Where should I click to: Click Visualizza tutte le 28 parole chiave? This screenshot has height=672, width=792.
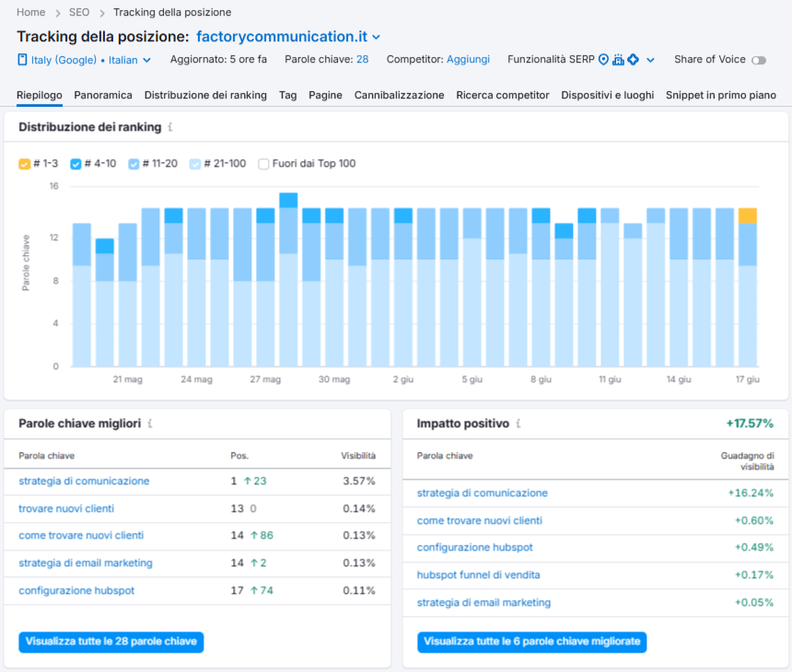(111, 643)
